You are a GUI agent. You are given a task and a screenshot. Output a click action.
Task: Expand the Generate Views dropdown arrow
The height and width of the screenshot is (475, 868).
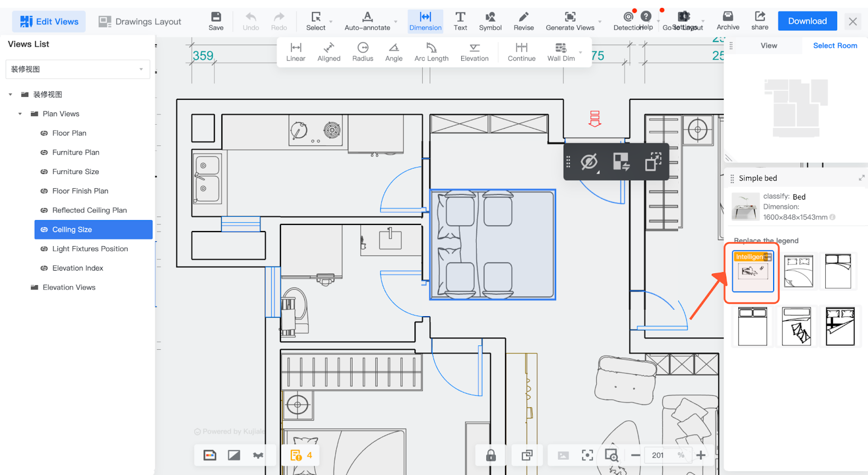point(600,22)
